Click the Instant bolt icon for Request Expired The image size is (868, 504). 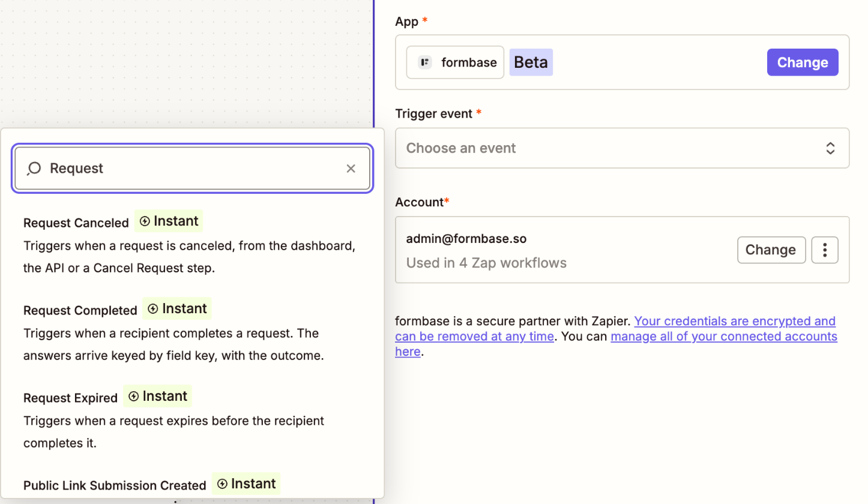click(x=134, y=397)
